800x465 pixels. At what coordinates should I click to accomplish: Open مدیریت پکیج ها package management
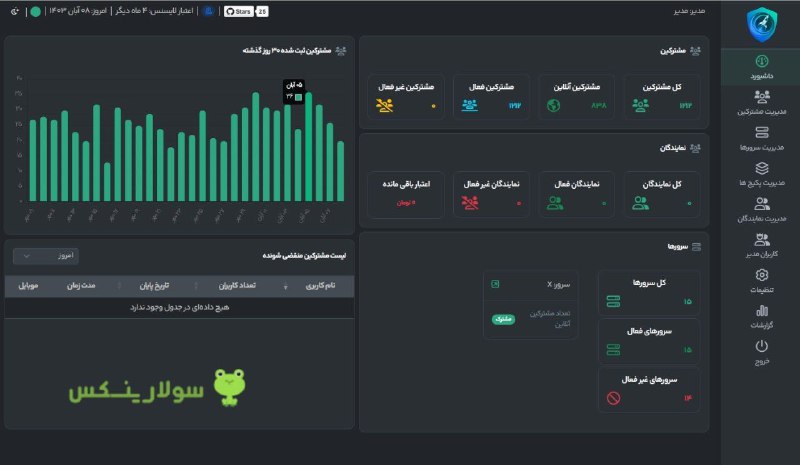point(761,174)
